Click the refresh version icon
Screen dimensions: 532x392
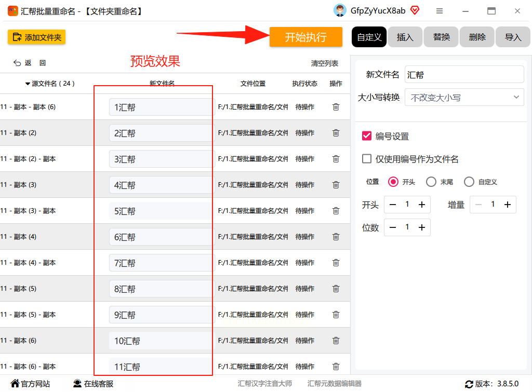[x=469, y=384]
